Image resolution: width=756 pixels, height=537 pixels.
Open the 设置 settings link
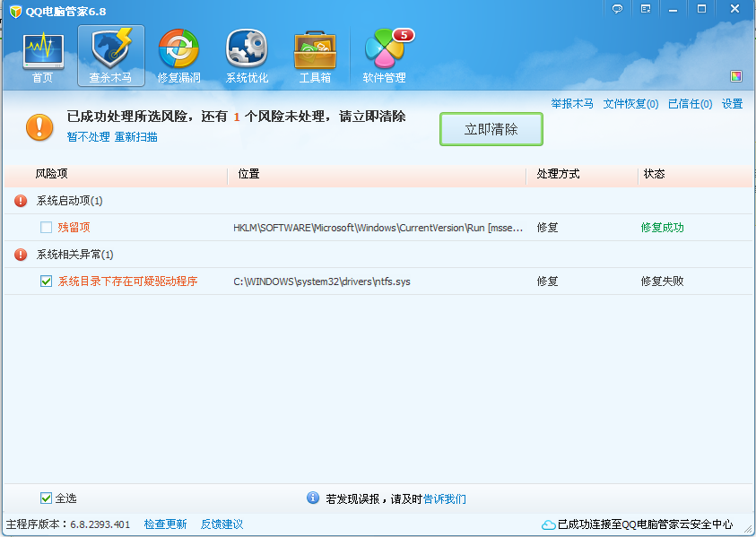click(733, 104)
